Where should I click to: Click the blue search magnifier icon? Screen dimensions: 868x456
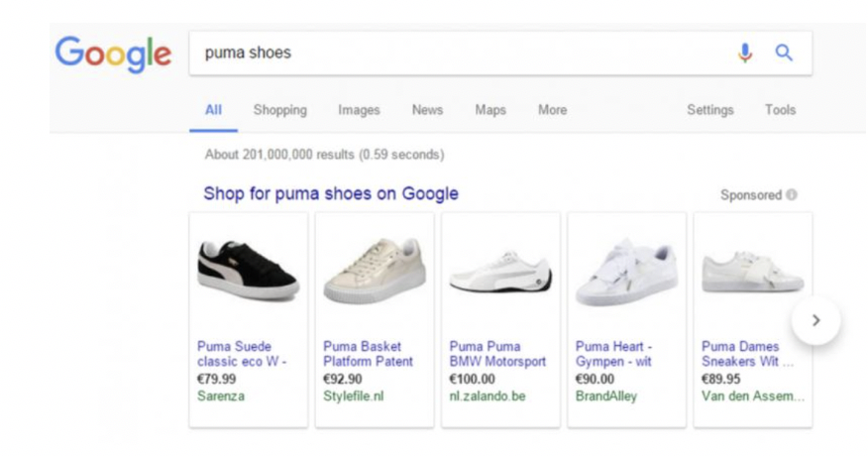click(x=784, y=54)
